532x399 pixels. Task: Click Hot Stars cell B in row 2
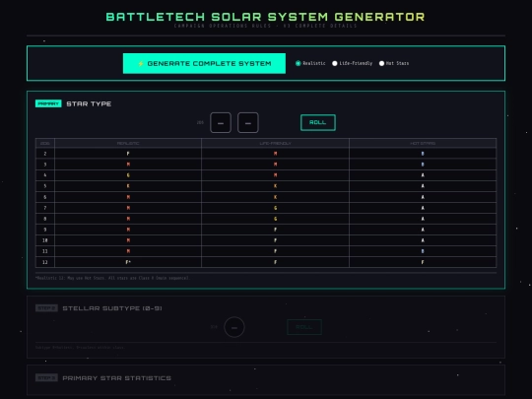[x=423, y=154]
